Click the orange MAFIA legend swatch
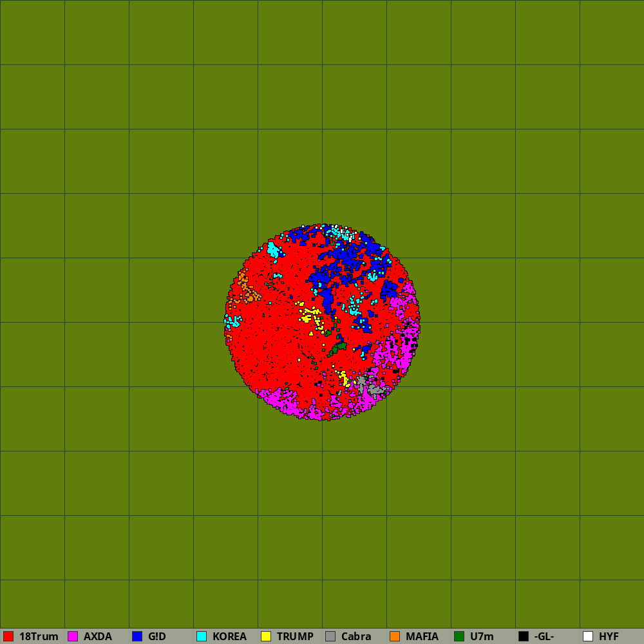 click(x=395, y=636)
